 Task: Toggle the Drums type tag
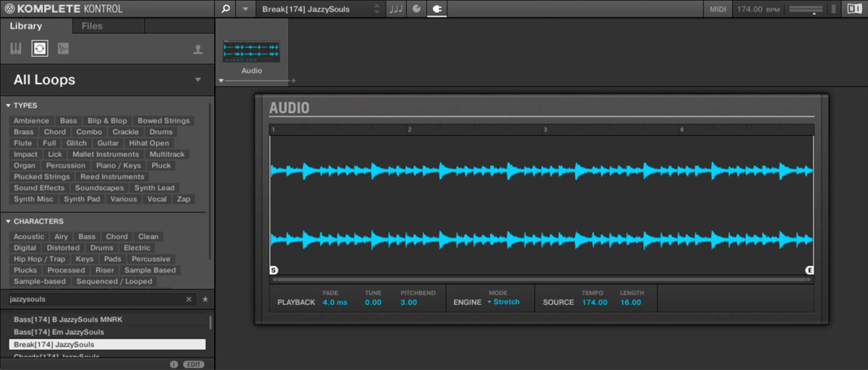tap(161, 132)
